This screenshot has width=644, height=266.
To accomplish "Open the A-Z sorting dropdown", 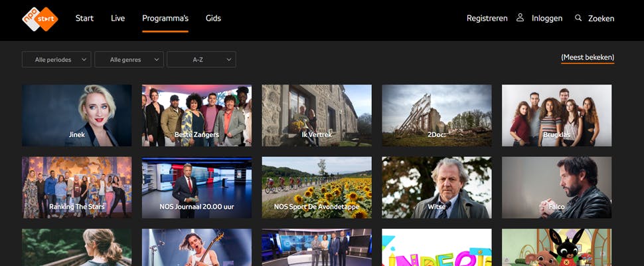I will click(x=201, y=60).
